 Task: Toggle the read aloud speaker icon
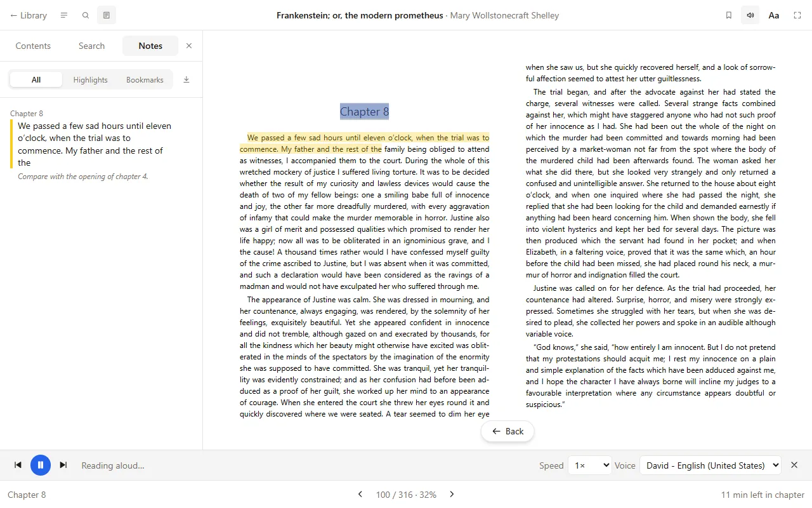click(x=750, y=15)
